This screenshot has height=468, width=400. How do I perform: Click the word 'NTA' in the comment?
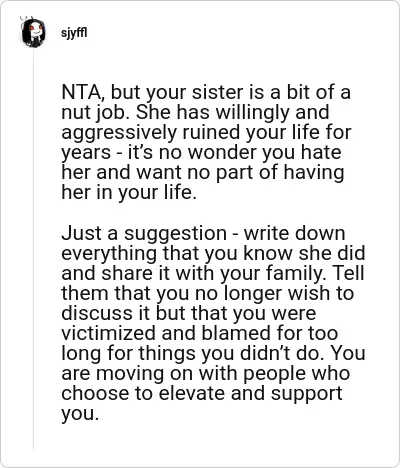pos(81,93)
